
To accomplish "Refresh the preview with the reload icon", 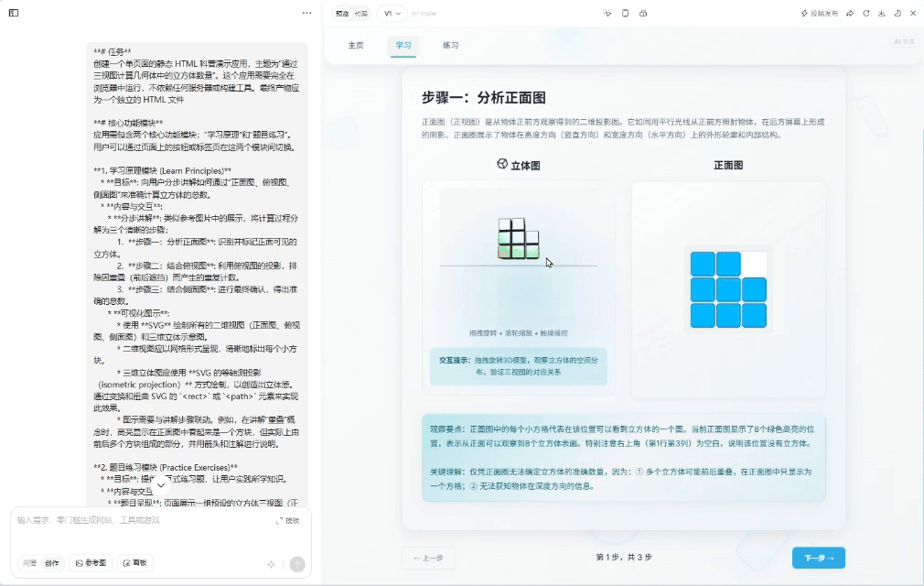I will tap(865, 14).
